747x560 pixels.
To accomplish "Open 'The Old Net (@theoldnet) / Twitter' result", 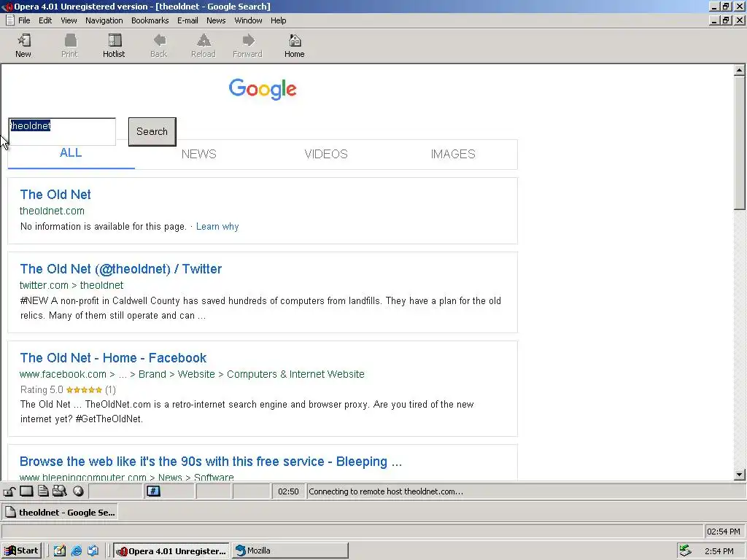I will (x=121, y=269).
